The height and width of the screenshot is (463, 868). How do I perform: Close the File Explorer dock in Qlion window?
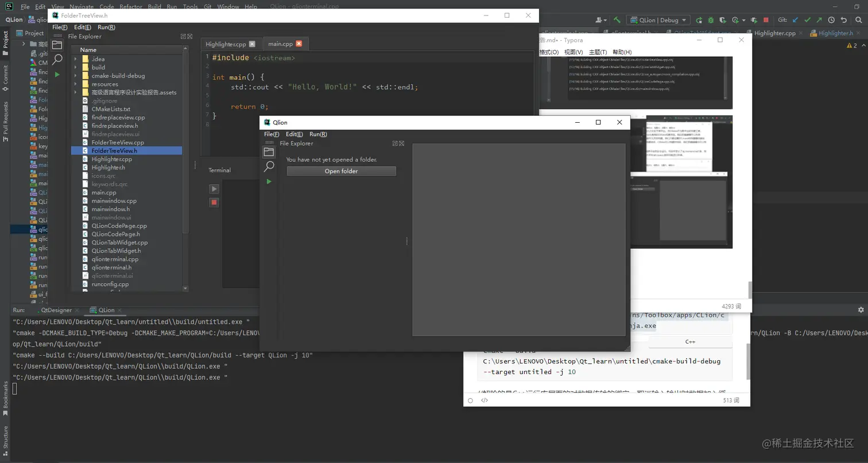pyautogui.click(x=401, y=143)
